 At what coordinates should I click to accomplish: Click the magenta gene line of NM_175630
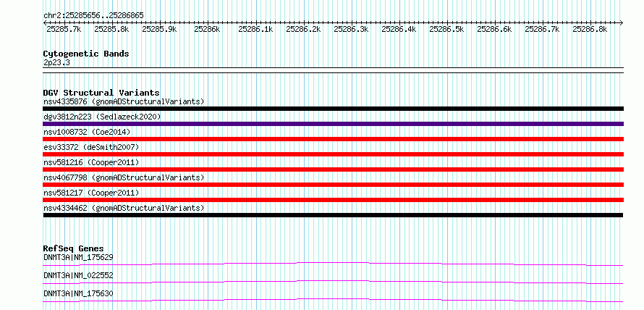(x=333, y=299)
